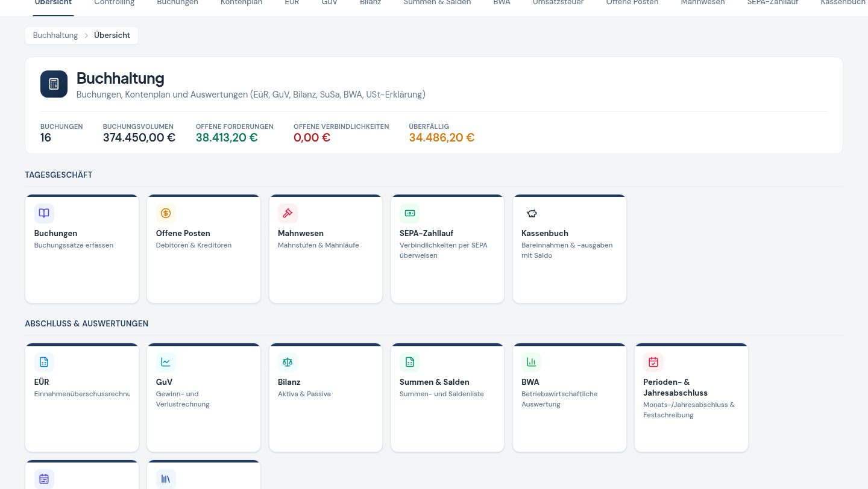This screenshot has height=489, width=868.
Task: Open the Buchungen card via its book icon
Action: (44, 213)
